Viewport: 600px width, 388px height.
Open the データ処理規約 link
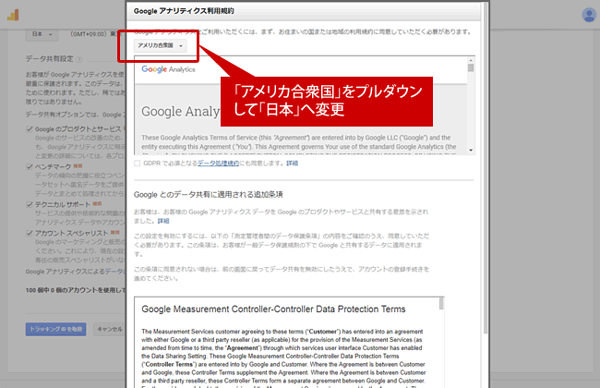click(x=218, y=163)
